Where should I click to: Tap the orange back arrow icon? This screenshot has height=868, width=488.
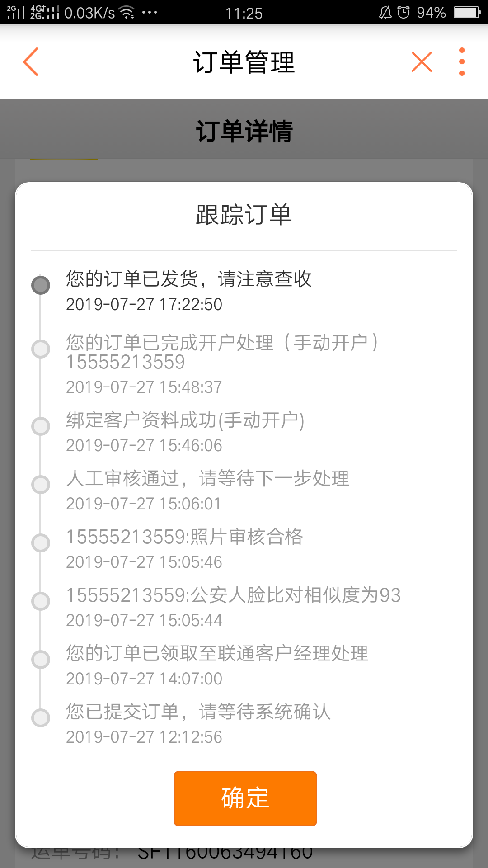click(x=31, y=61)
